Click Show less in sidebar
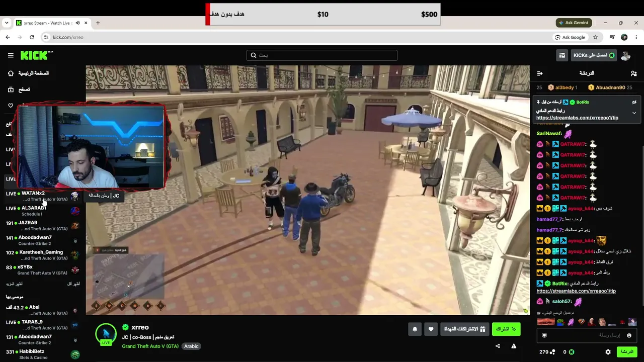Screen dimensions: 644x362 click(x=73, y=284)
